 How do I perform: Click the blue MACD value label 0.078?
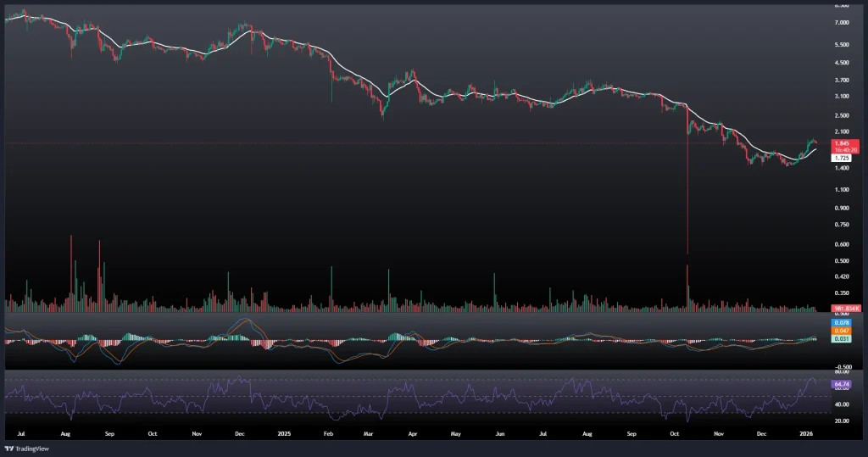(842, 323)
